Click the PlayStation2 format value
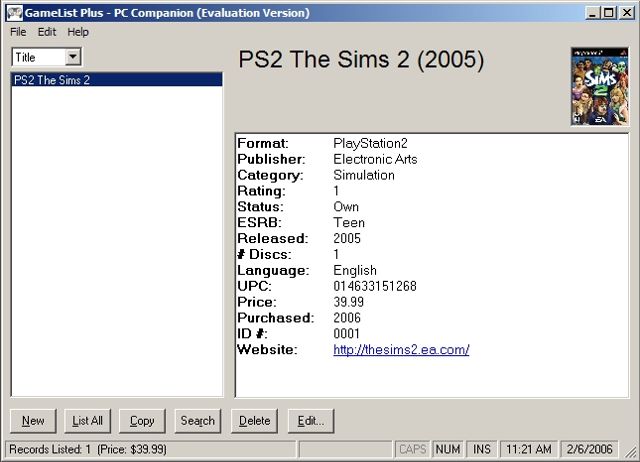This screenshot has width=640, height=462. pyautogui.click(x=370, y=143)
